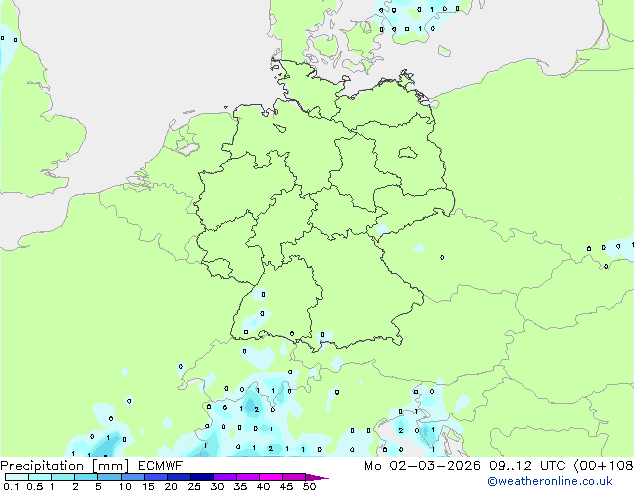This screenshot has height=490, width=634.
Task: Select legend swatch between 0.5 and 1
Action: (x=40, y=477)
